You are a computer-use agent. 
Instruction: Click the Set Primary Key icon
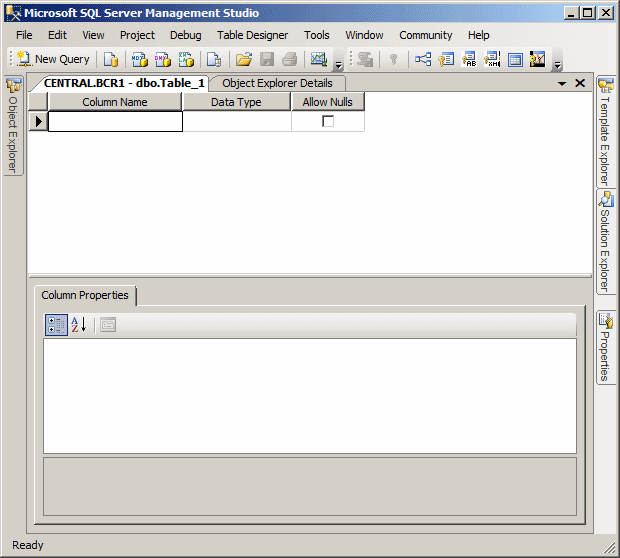pos(393,59)
